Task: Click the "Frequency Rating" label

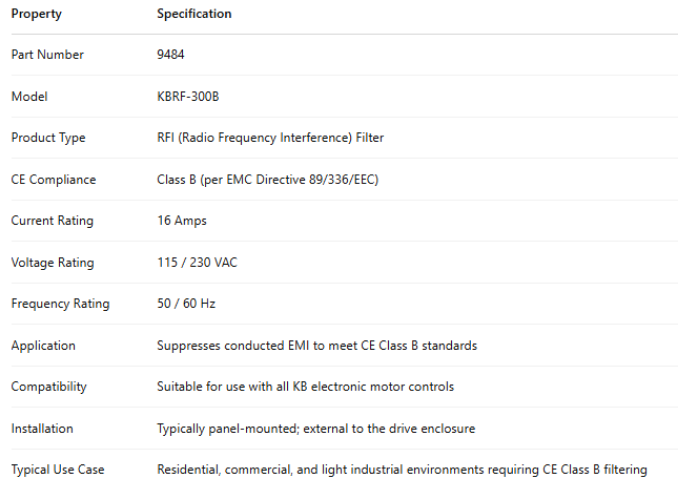Action: [60, 304]
